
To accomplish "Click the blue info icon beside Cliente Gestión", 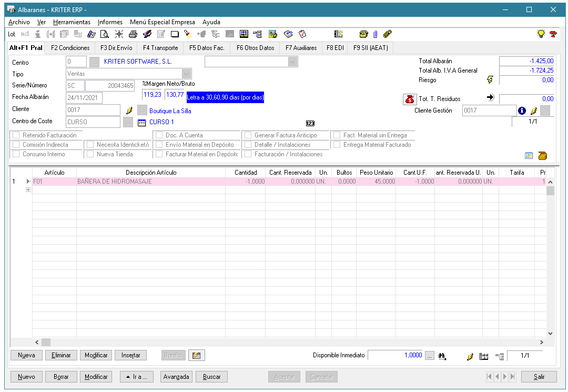I will 522,110.
